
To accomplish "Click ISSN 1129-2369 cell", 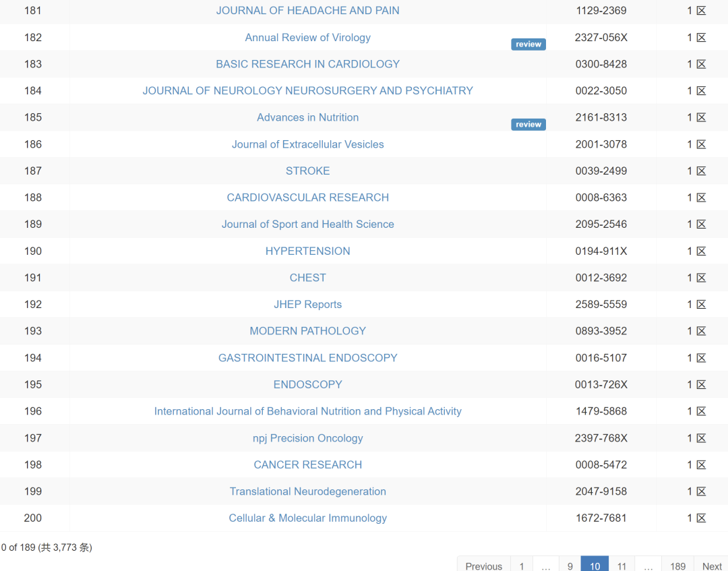I will click(x=601, y=10).
